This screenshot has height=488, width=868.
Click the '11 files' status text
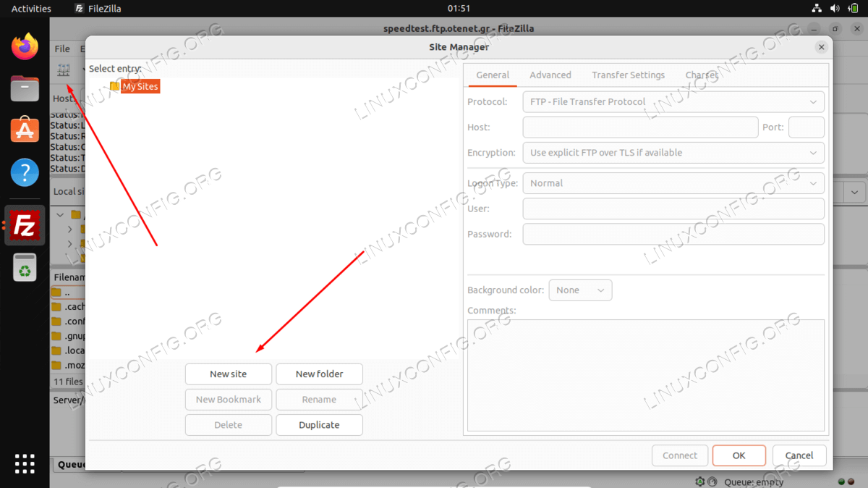point(69,381)
